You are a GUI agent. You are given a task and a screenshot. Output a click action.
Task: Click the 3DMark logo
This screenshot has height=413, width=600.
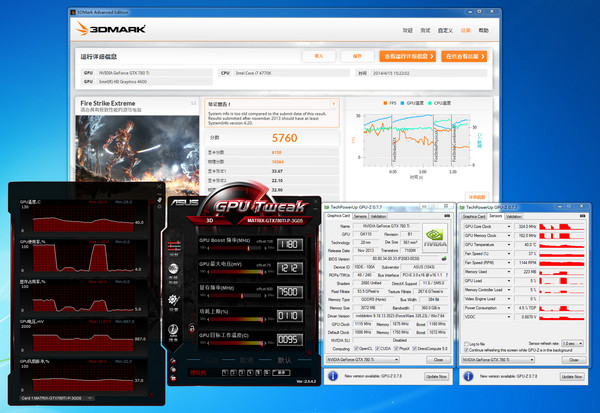point(111,29)
